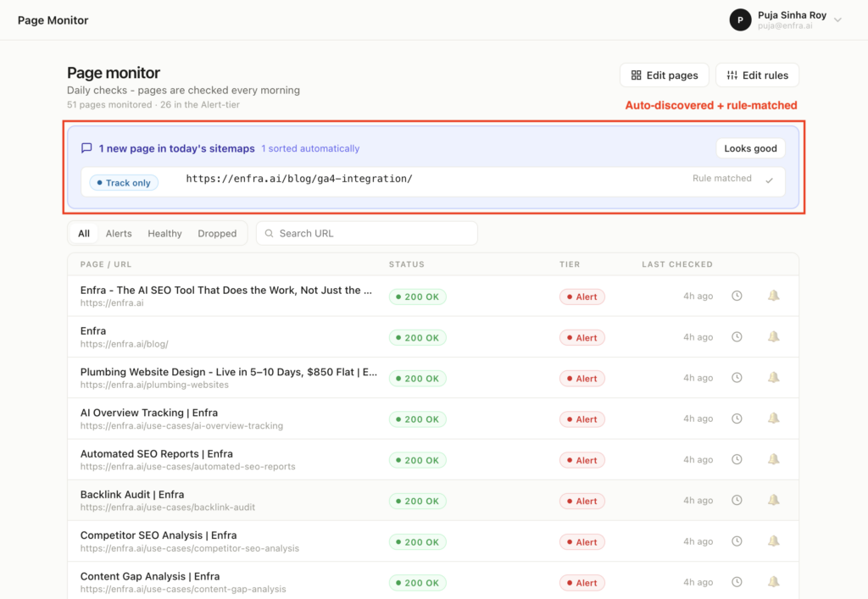
Task: Open history clock for Backlink Audit row
Action: tap(737, 501)
